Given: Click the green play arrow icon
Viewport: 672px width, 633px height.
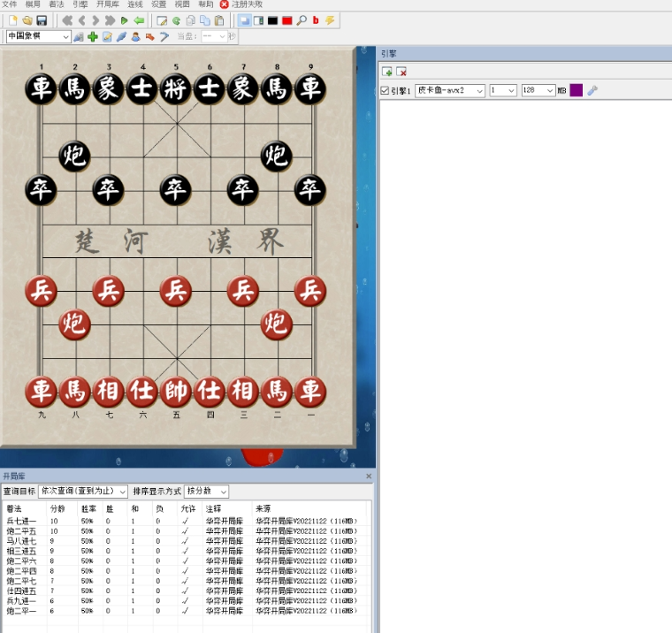Looking at the screenshot, I should tap(125, 20).
